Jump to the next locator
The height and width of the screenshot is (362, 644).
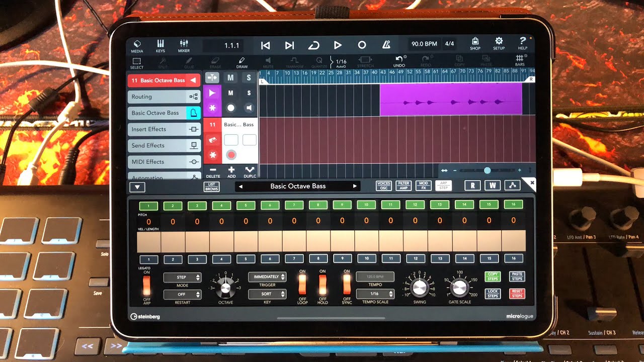point(289,45)
